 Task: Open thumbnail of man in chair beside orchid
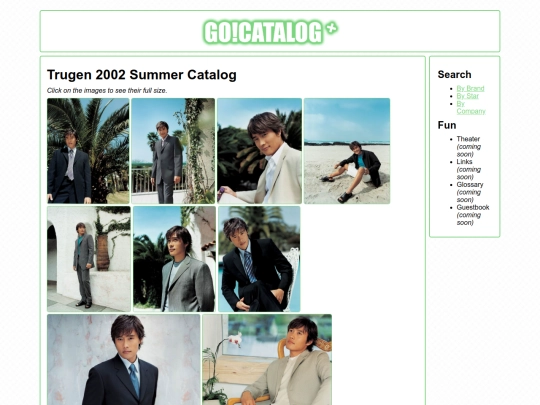click(x=267, y=360)
